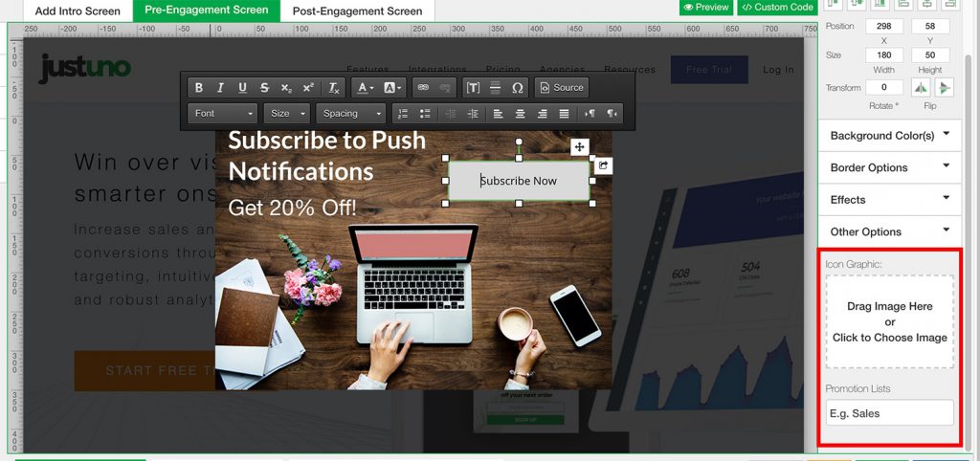The height and width of the screenshot is (461, 980).
Task: Select the Subscribe Now button element
Action: tap(519, 181)
